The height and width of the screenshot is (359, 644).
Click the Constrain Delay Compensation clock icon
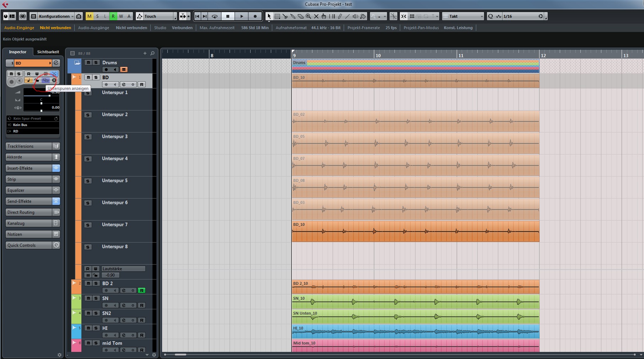click(x=23, y=16)
